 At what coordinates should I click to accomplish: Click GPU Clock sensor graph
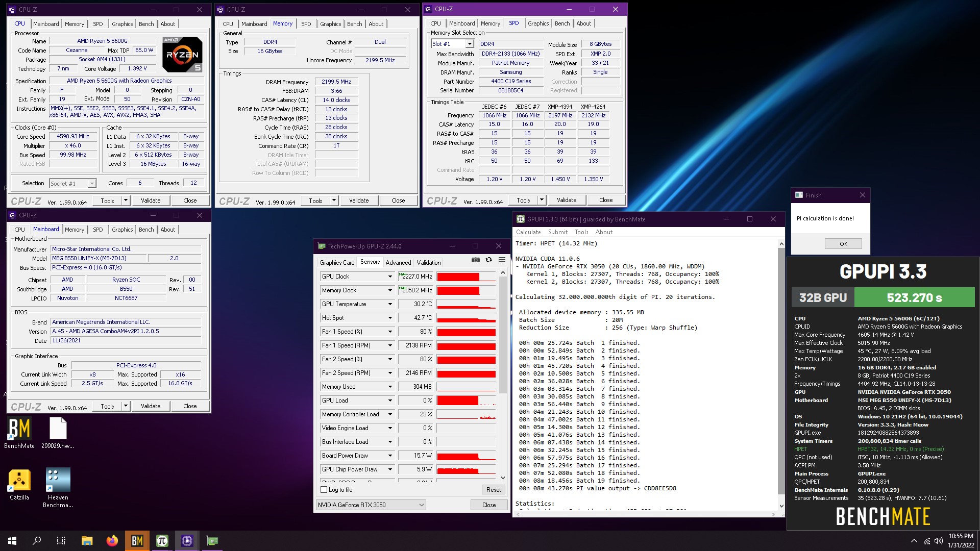466,277
